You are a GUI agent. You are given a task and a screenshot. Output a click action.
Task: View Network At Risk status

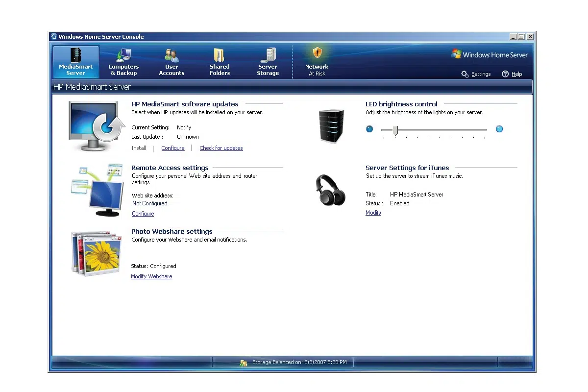point(317,62)
